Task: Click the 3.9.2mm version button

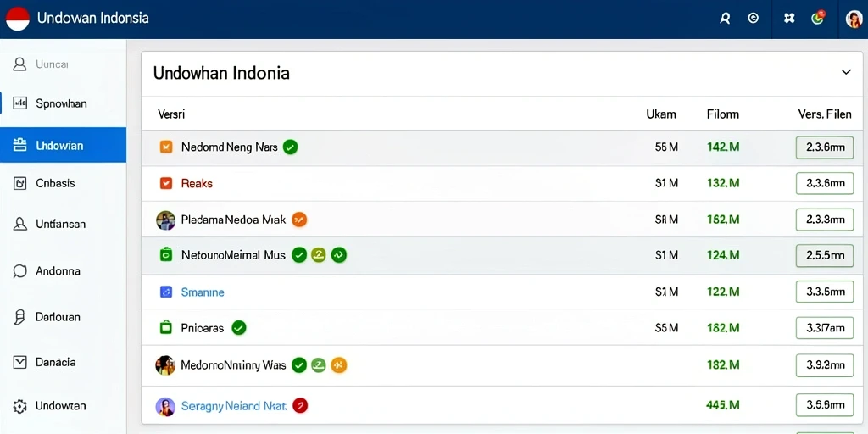Action: pos(825,365)
